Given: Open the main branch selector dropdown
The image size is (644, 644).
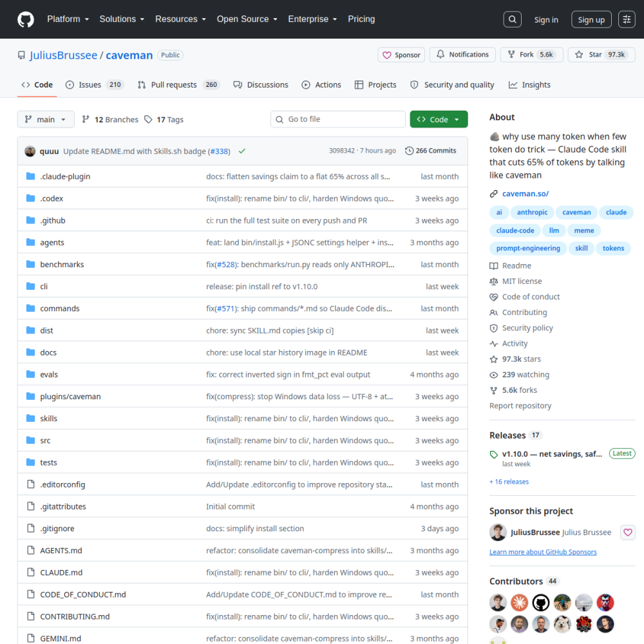Looking at the screenshot, I should [46, 119].
